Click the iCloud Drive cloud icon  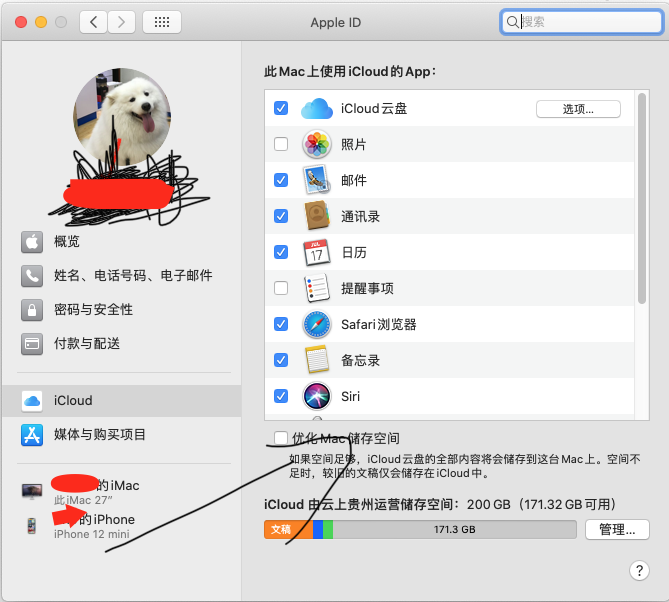pyautogui.click(x=317, y=108)
